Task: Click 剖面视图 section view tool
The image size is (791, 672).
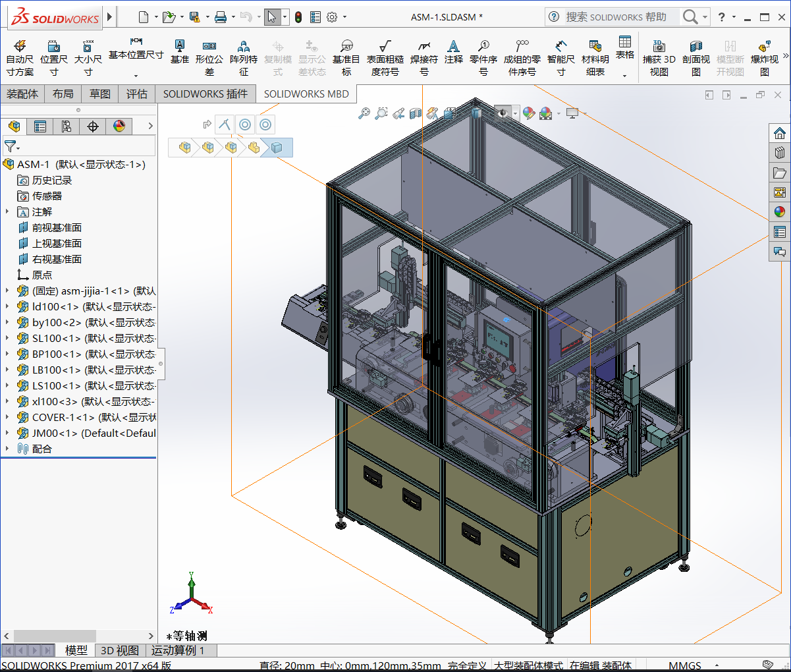Action: tap(696, 58)
